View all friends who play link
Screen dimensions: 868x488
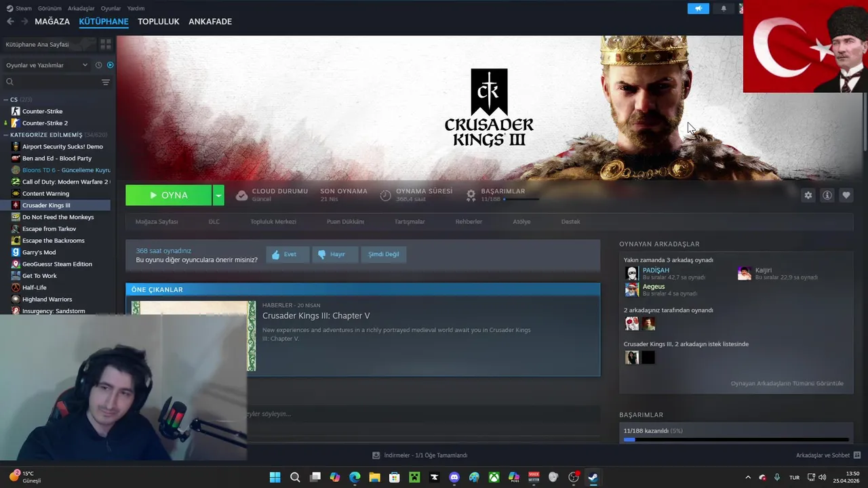click(787, 384)
